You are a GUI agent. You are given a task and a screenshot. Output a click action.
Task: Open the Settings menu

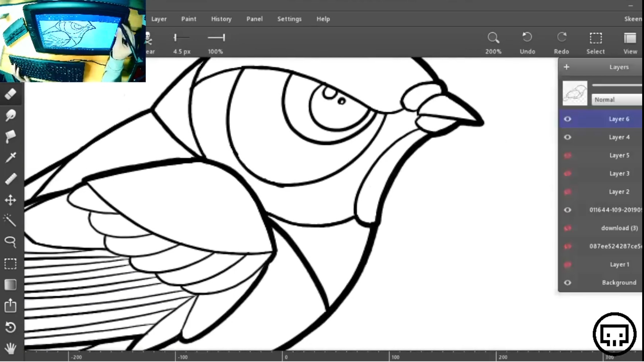coord(289,19)
